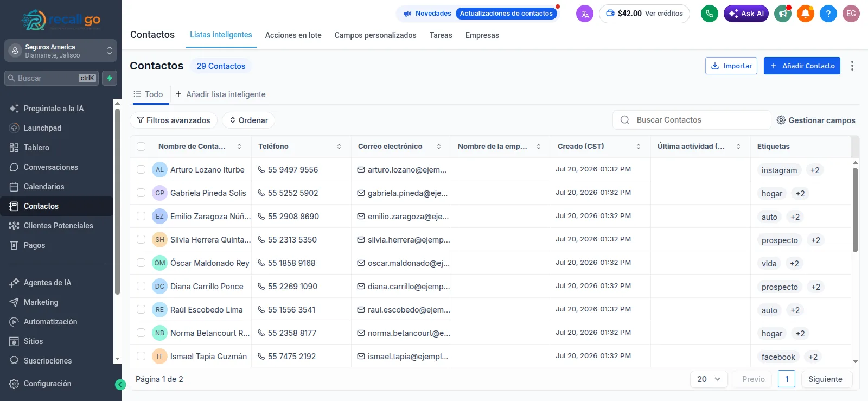Check the box for Diana Carrillo Ponce
Screen dimensions: 868x401
click(x=141, y=287)
